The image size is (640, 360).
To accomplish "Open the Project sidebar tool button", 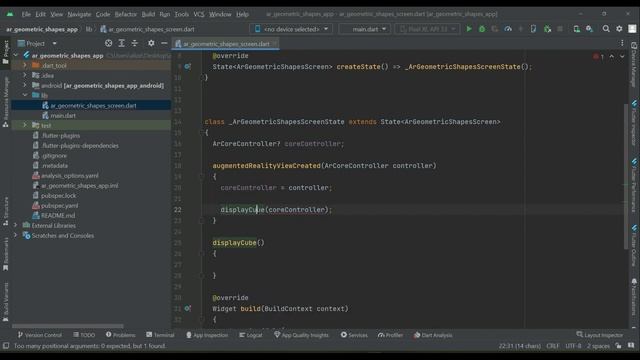I will click(5, 52).
